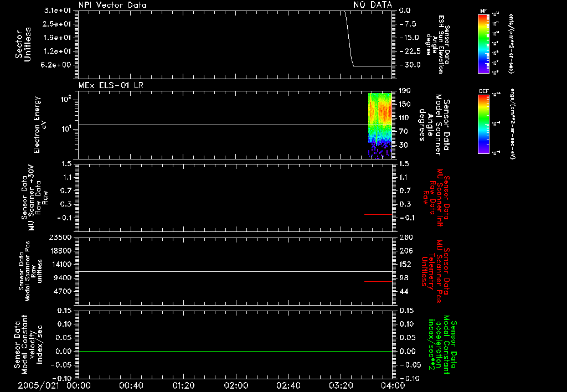Viewport: 567px width, 392px height.
Task: Click the "1.2e+01" sector axis value
Action: tap(58, 51)
